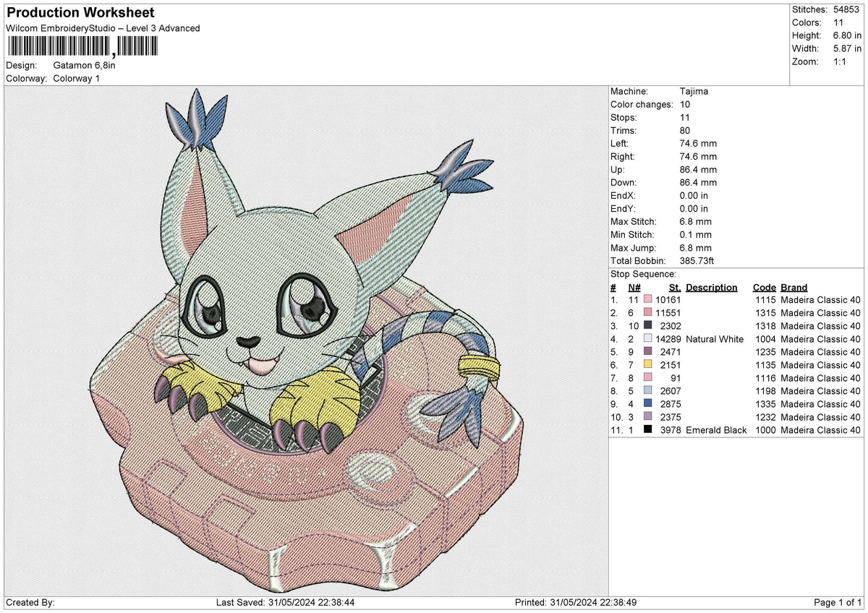Select the Stitches count 54853
Screen dimensions: 868x613
(846, 9)
